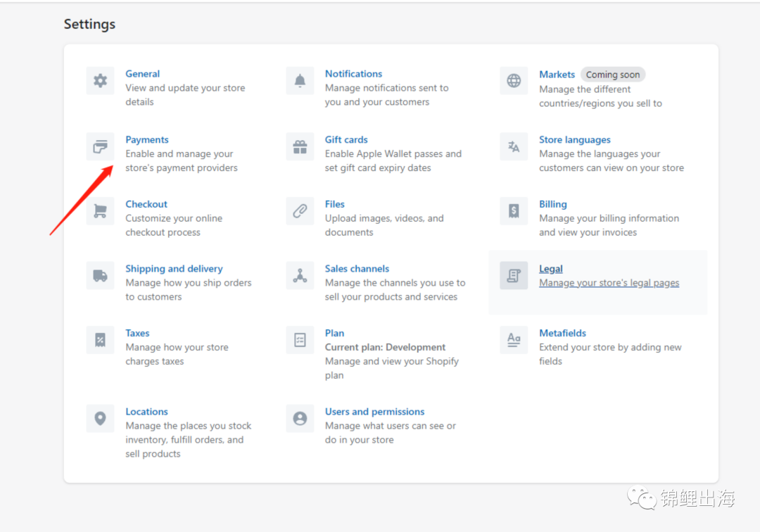
Task: Click the Gift cards present icon
Action: click(300, 146)
